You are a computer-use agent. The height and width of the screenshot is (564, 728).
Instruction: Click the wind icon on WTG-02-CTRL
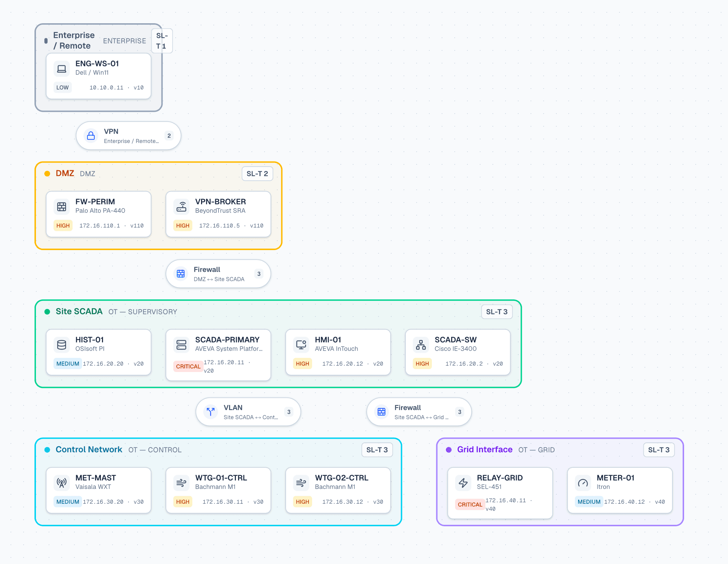click(x=301, y=483)
